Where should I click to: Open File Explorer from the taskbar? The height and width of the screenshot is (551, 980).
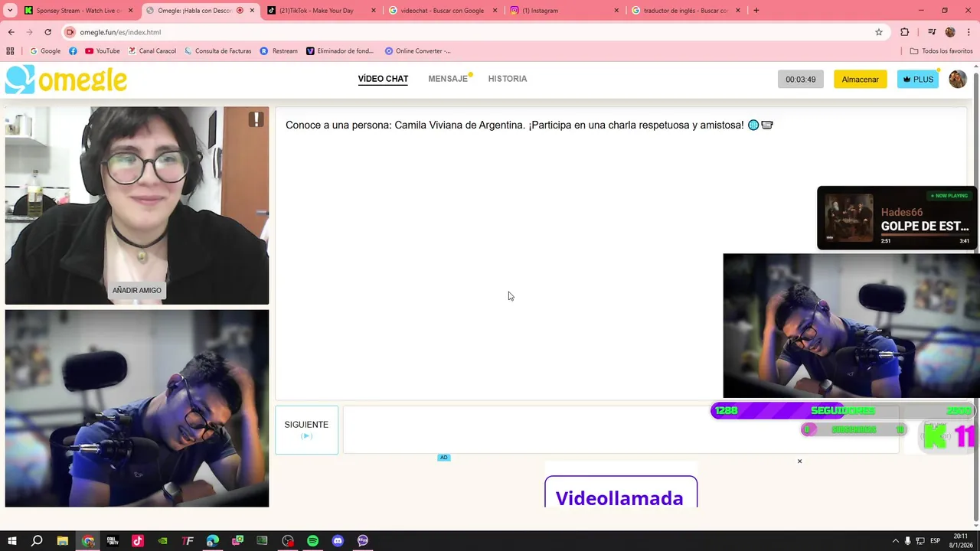coord(63,541)
